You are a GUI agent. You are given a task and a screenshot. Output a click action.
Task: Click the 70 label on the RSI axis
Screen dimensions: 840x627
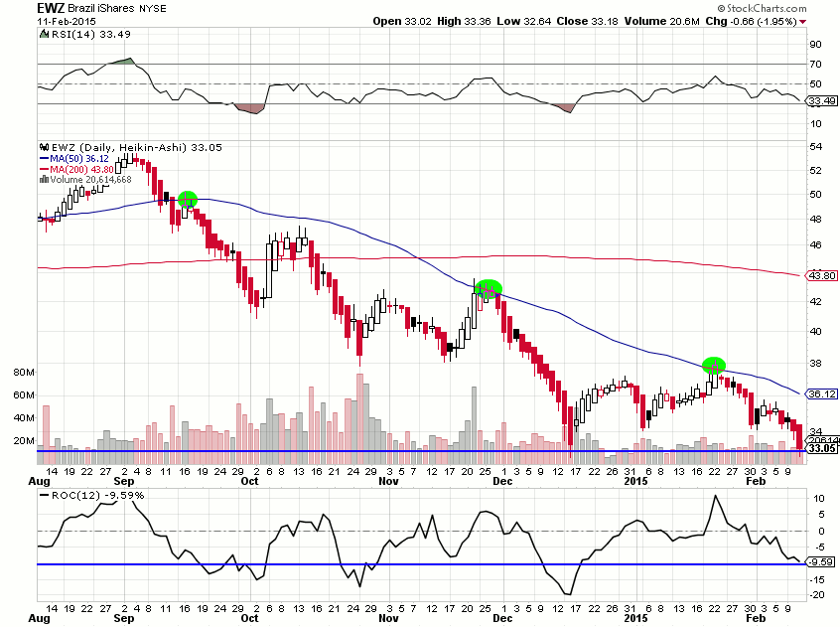click(815, 65)
